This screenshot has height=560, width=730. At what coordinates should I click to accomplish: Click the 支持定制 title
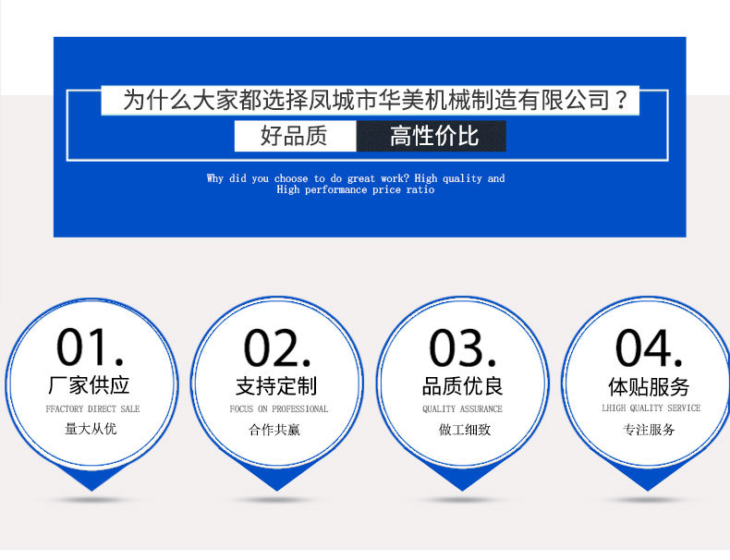click(x=276, y=386)
